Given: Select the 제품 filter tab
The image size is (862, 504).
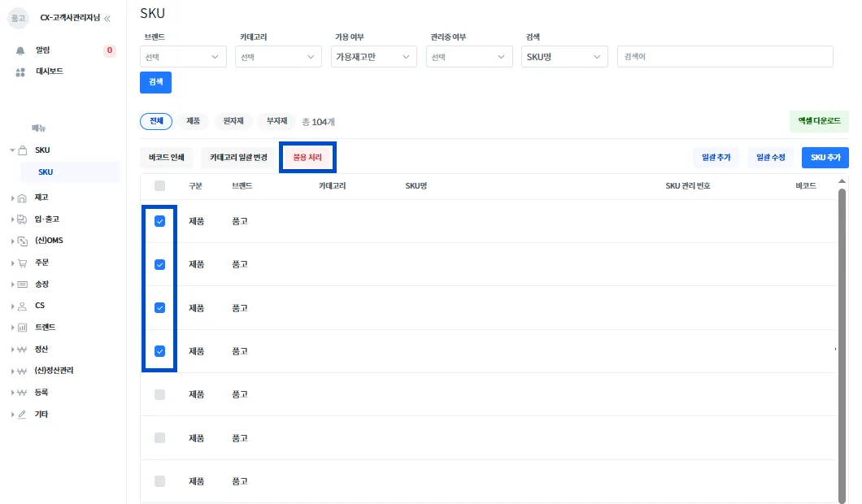Looking at the screenshot, I should 193,121.
